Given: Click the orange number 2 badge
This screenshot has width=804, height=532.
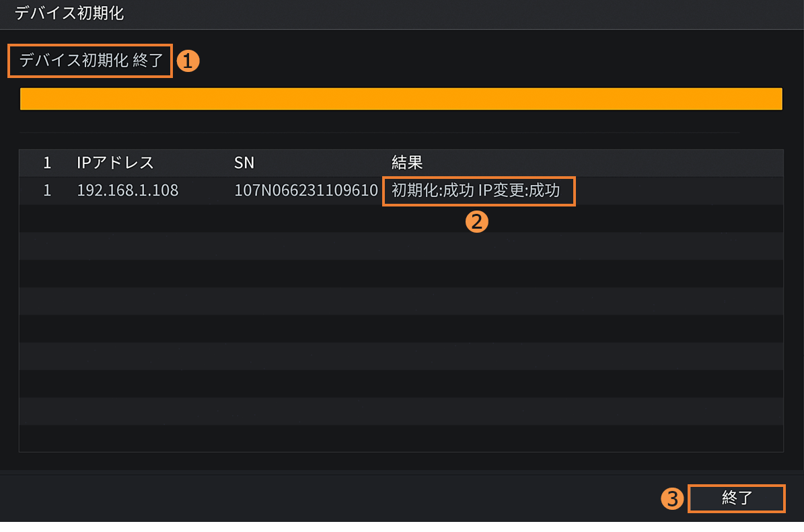Looking at the screenshot, I should click(x=476, y=223).
